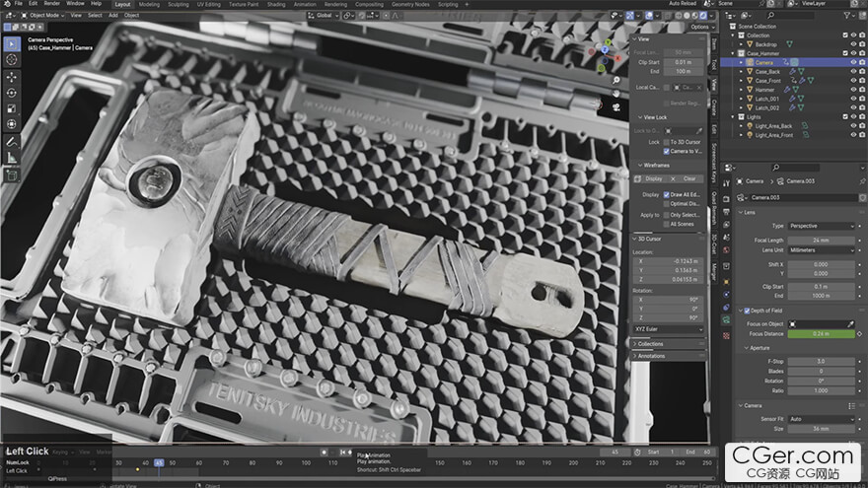Open the Physics properties tab icon
The height and width of the screenshot is (488, 868).
tap(726, 295)
